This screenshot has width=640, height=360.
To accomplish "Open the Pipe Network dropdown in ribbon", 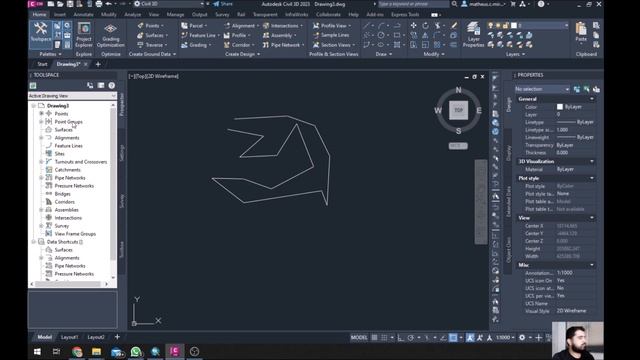I will coord(284,45).
